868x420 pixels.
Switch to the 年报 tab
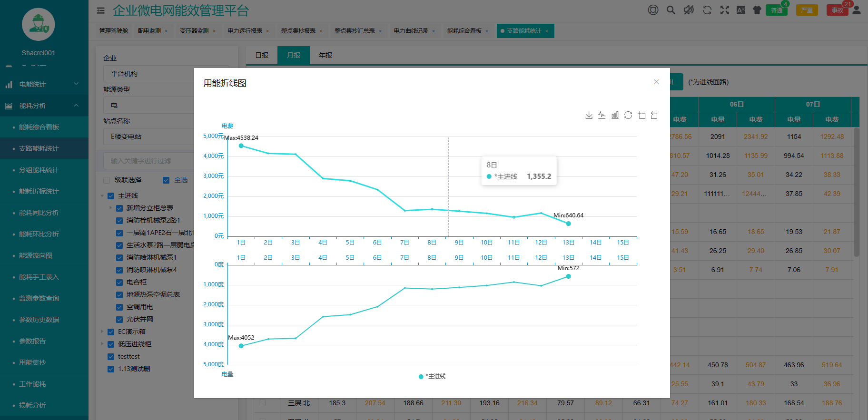(325, 55)
